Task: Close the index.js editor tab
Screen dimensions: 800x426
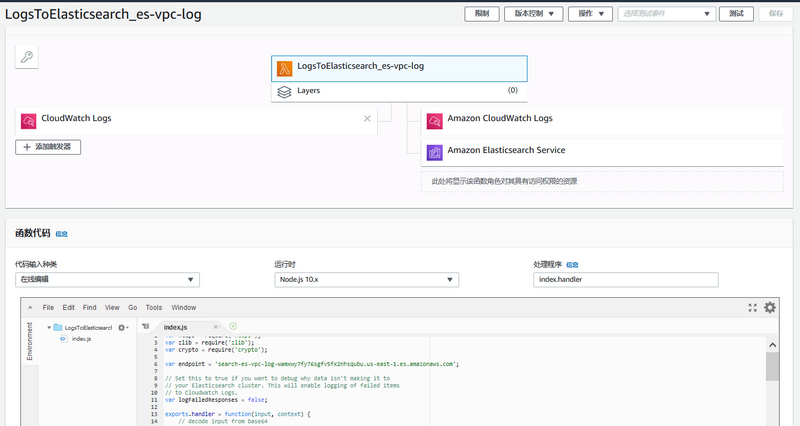Action: pos(216,327)
